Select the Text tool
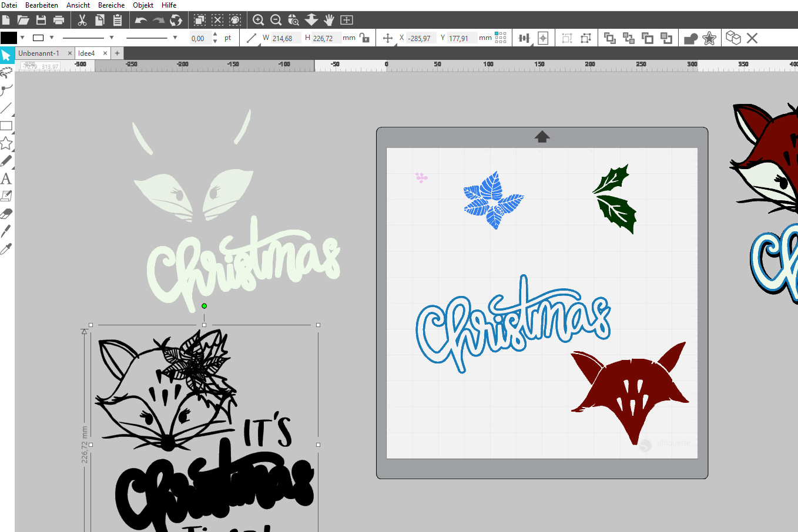The width and height of the screenshot is (798, 532). (6, 179)
